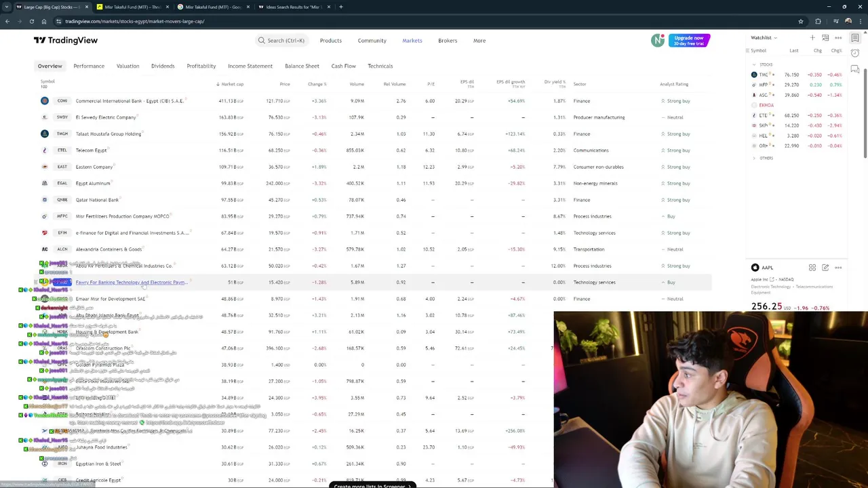Switch to the Income Statement tab

[x=250, y=66]
